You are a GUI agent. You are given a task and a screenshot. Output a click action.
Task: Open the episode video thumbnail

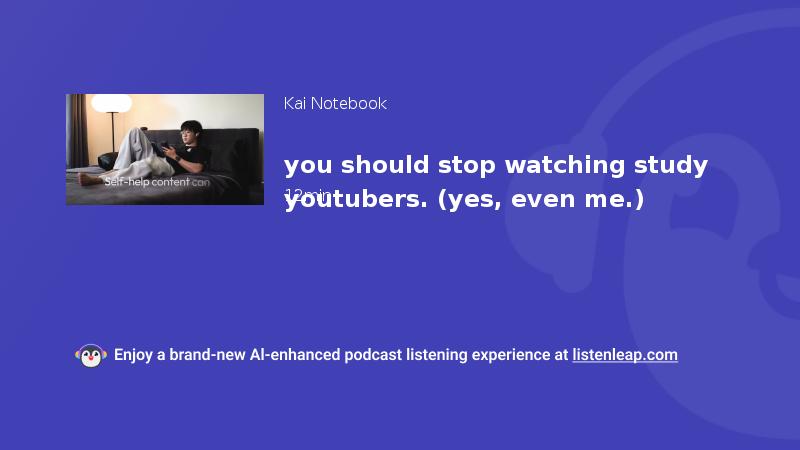pyautogui.click(x=165, y=149)
